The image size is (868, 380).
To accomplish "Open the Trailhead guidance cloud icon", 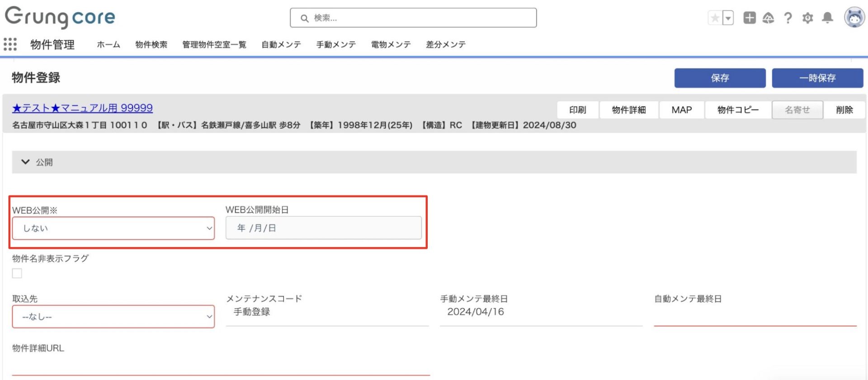I will click(x=768, y=18).
